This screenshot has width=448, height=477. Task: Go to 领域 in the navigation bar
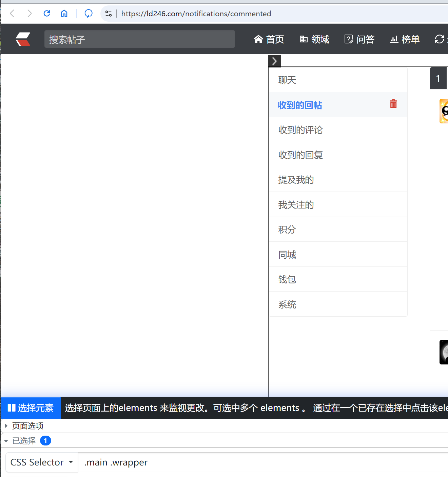coord(314,39)
